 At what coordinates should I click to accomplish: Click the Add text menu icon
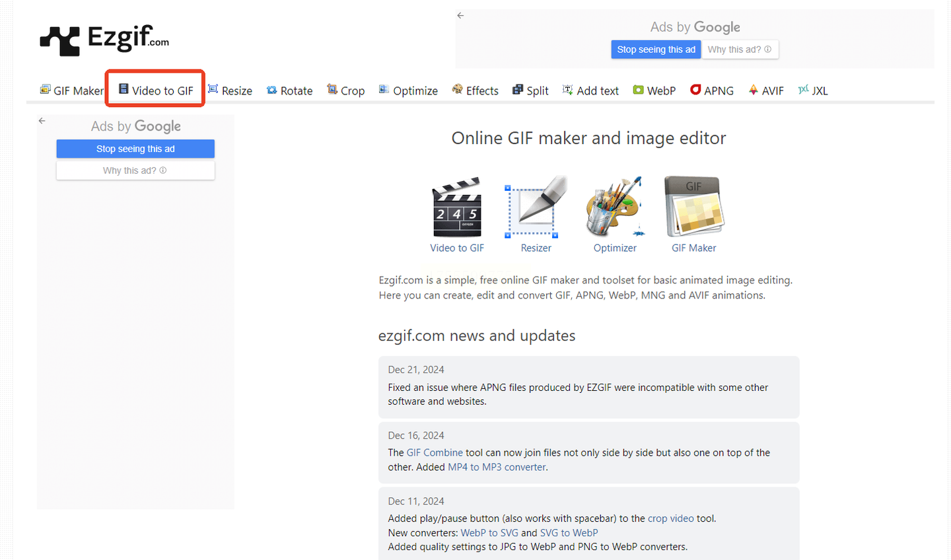point(567,89)
